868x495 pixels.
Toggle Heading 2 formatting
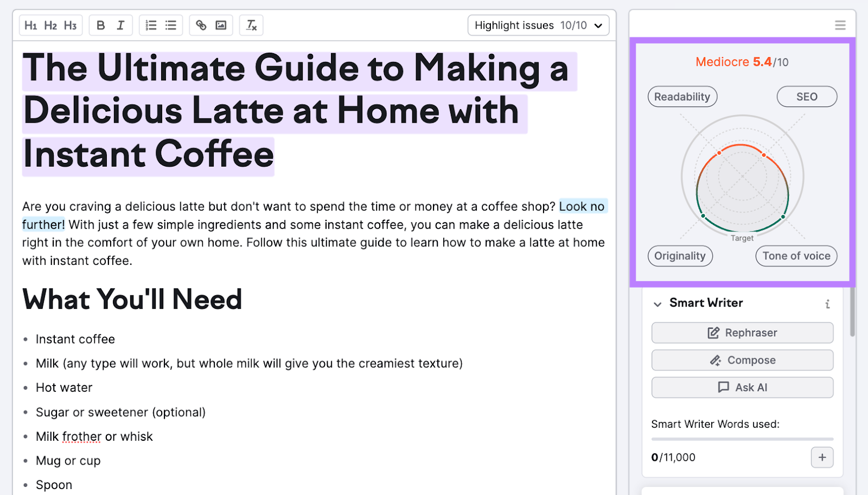(50, 25)
